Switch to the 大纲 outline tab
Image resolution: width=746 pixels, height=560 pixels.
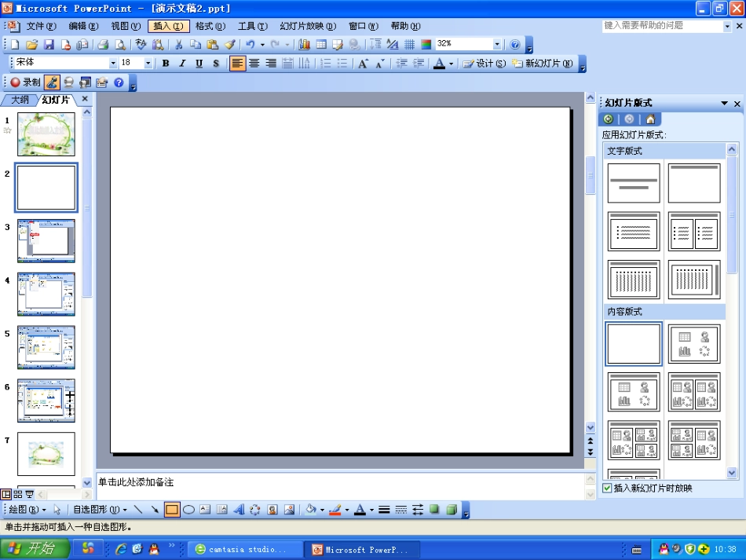20,100
